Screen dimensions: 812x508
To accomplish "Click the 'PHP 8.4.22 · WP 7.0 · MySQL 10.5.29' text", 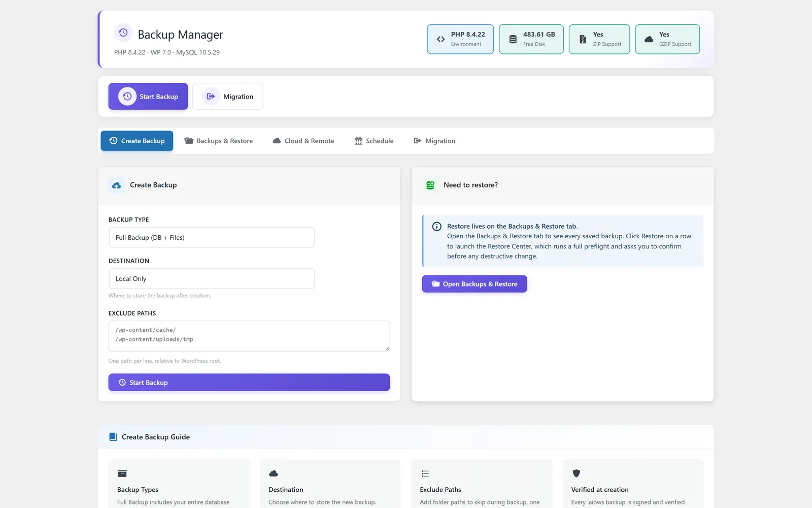I will coord(167,52).
